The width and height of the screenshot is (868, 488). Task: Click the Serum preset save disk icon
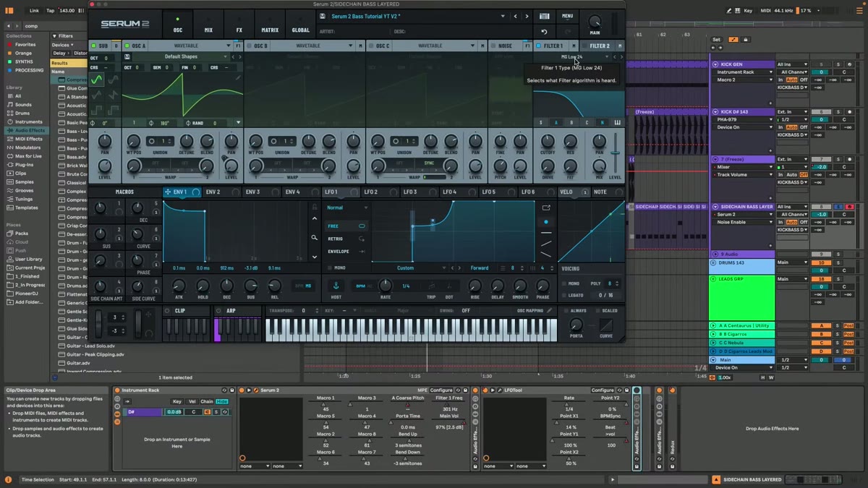[x=323, y=16]
